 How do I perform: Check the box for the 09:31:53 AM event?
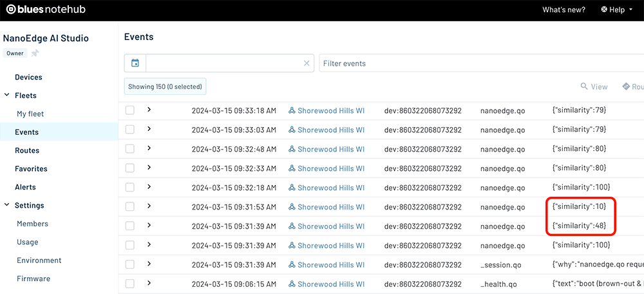click(130, 206)
